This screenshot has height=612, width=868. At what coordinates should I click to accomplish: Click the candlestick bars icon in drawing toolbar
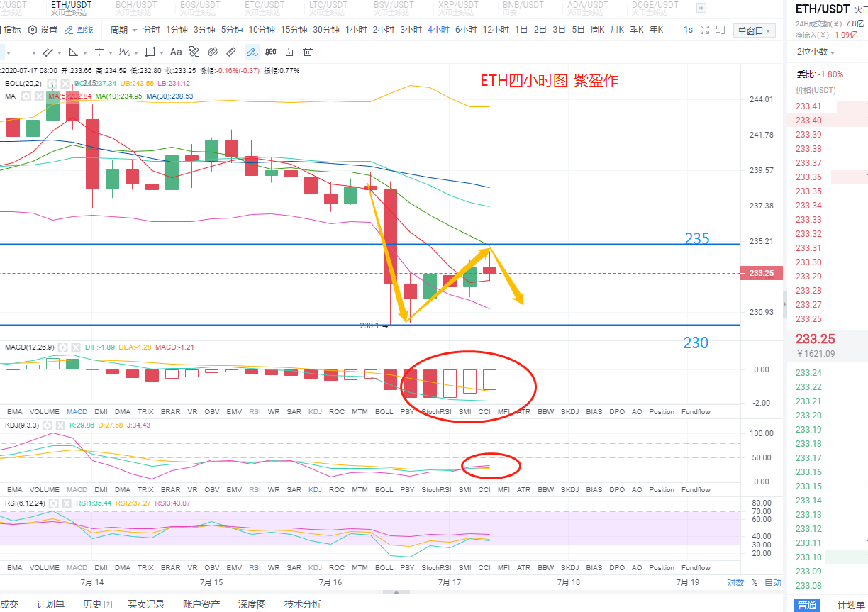pos(271,52)
